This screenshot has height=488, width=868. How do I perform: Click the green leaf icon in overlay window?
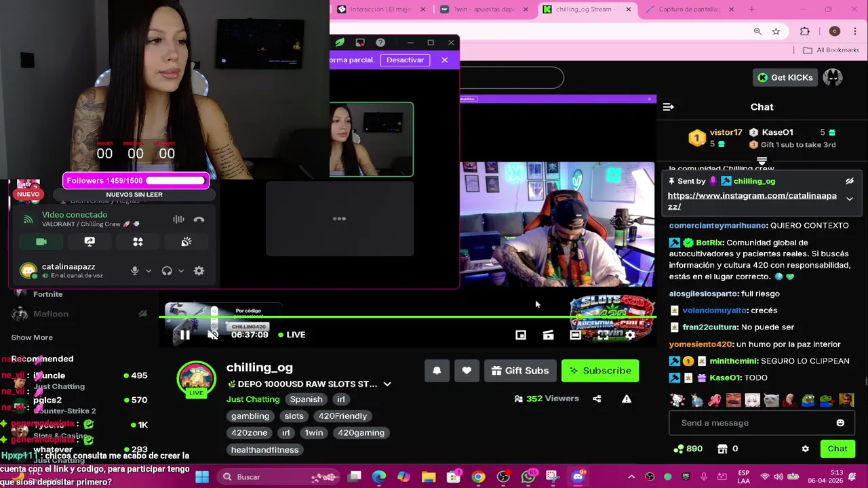click(340, 43)
